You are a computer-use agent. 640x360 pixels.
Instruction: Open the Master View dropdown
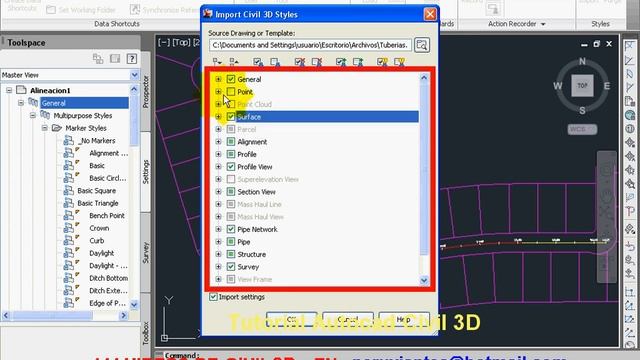coord(134,75)
